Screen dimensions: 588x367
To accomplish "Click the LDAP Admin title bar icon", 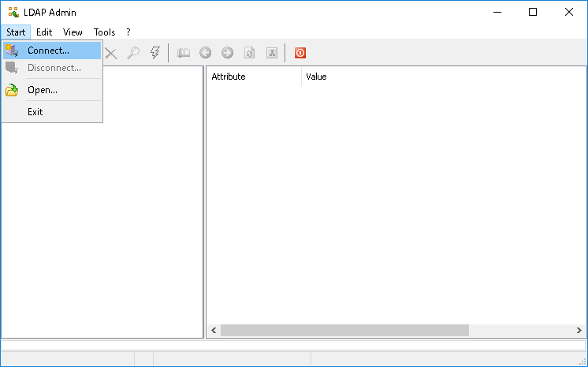I will (x=13, y=13).
